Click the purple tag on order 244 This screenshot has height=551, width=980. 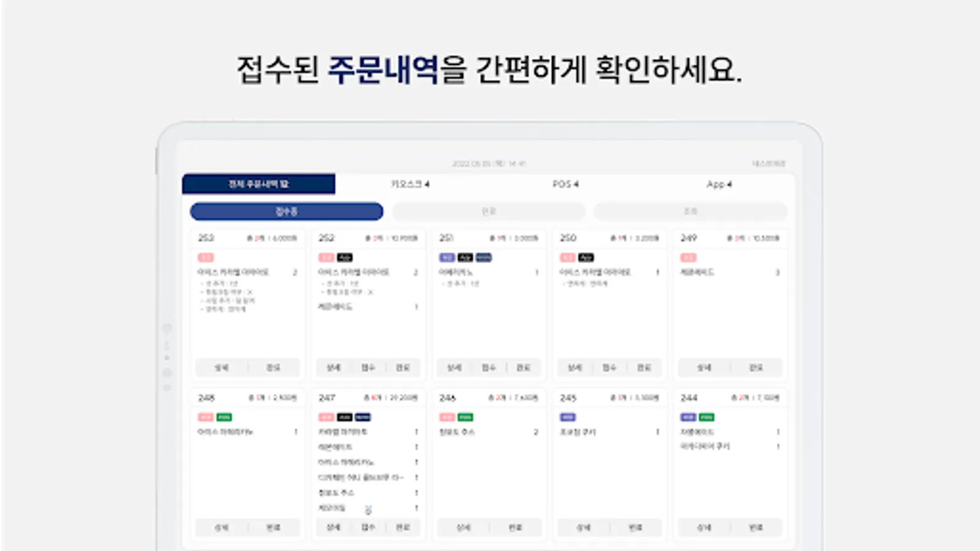click(x=688, y=418)
